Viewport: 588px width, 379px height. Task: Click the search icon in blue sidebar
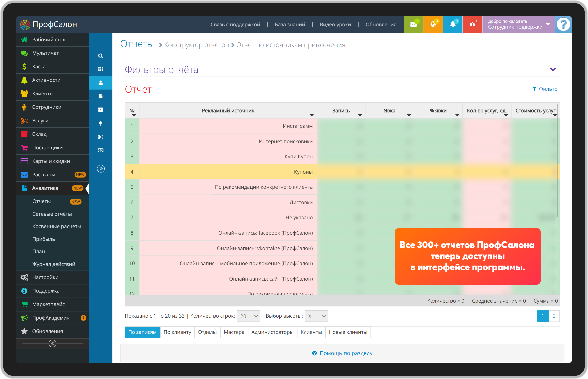tap(100, 56)
